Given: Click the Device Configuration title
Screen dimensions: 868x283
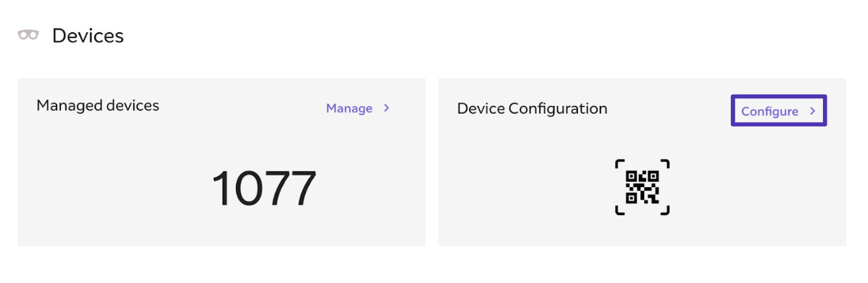Looking at the screenshot, I should (532, 109).
